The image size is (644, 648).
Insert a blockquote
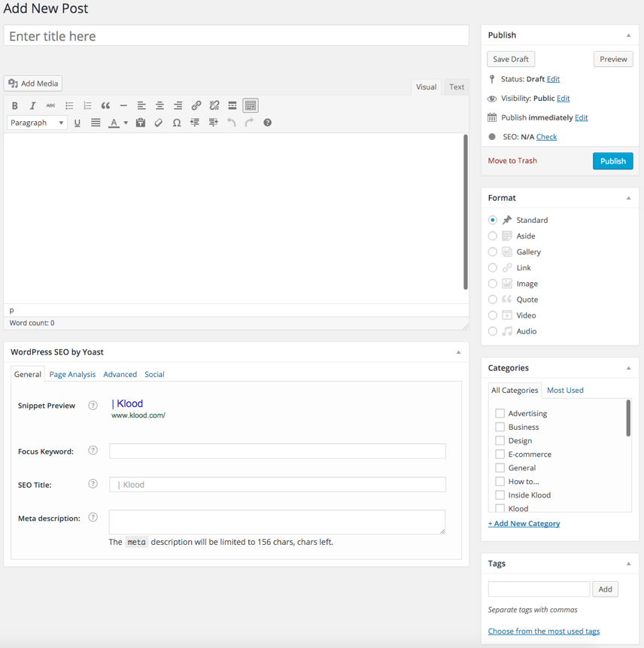click(105, 105)
